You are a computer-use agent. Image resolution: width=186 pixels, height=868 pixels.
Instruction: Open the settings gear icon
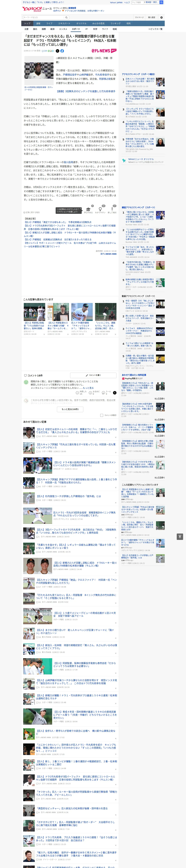click(161, 17)
